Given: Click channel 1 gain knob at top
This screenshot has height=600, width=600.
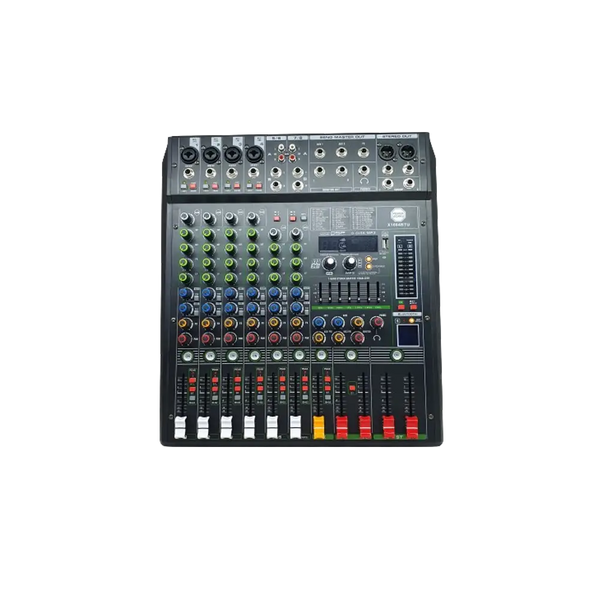Looking at the screenshot, I should [186, 217].
